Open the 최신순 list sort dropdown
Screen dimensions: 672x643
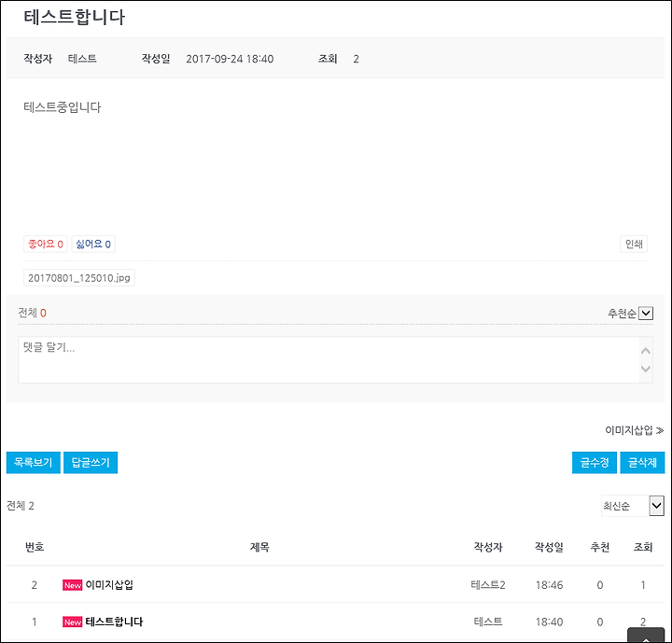[633, 506]
